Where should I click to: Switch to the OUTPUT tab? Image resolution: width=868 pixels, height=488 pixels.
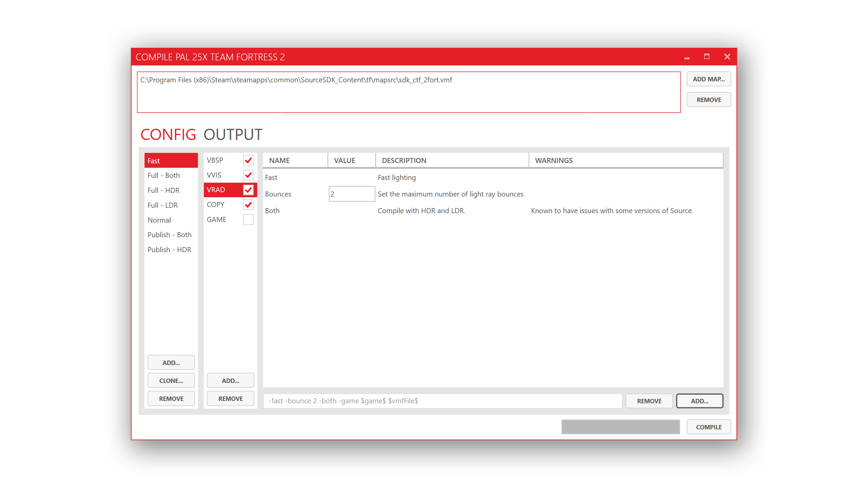(233, 135)
